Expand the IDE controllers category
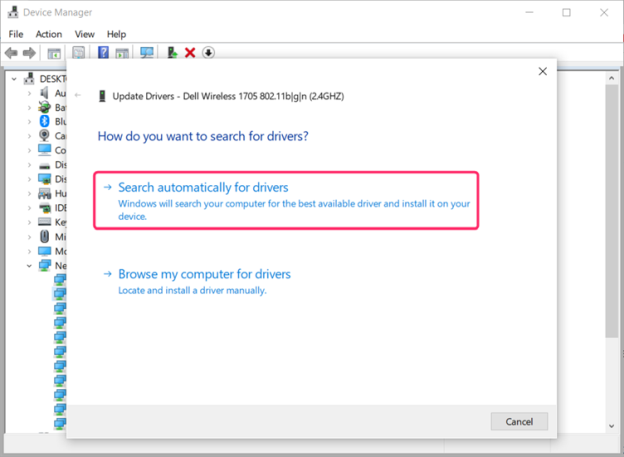This screenshot has width=624, height=457. point(29,208)
